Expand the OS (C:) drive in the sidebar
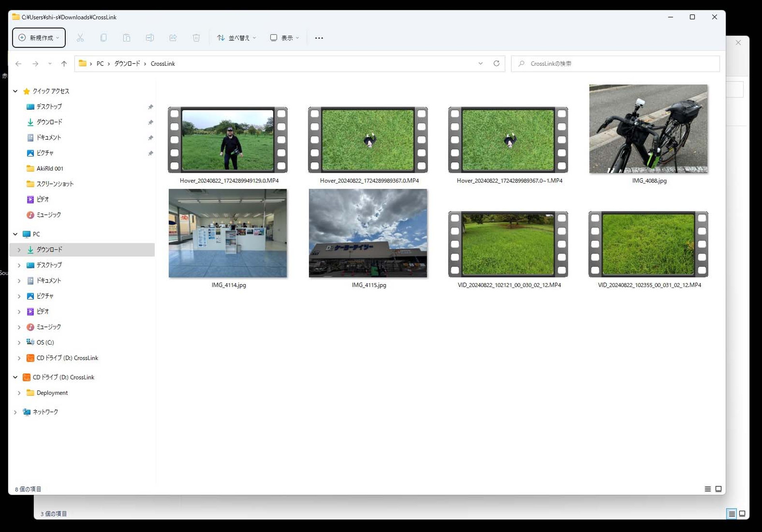Image resolution: width=762 pixels, height=532 pixels. (19, 342)
